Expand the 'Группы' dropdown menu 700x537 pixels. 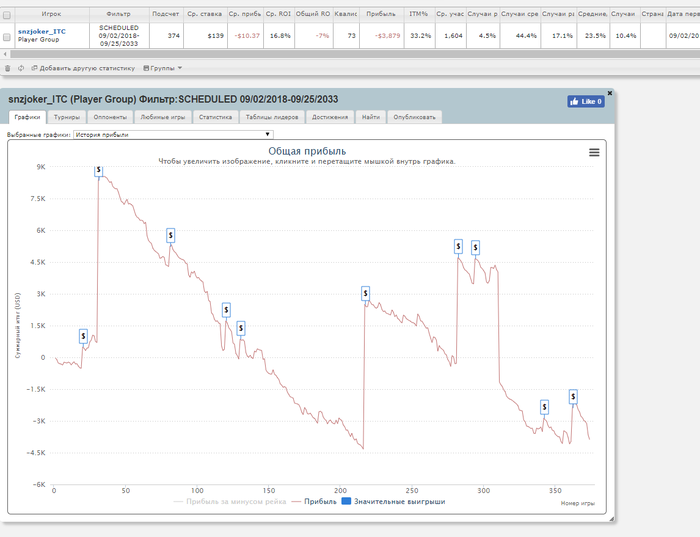pos(162,68)
